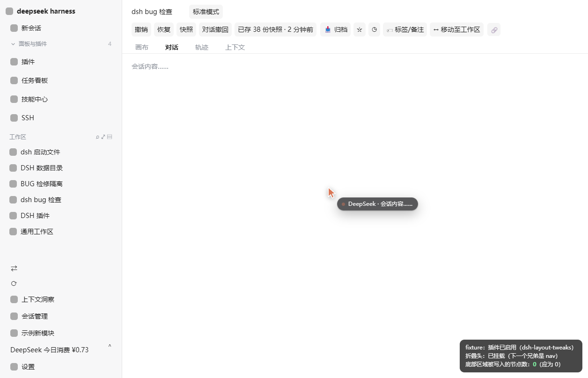Click the icon beside 设置

[14, 367]
